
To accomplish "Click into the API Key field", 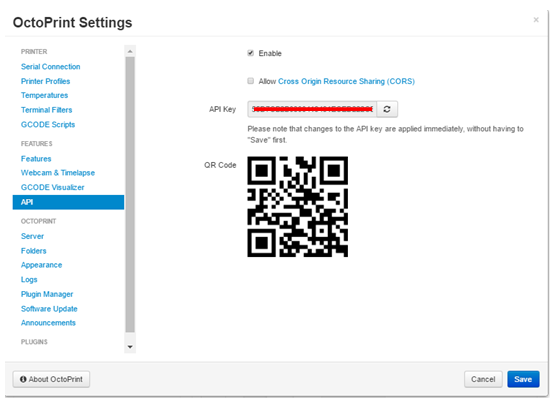I will click(x=312, y=109).
